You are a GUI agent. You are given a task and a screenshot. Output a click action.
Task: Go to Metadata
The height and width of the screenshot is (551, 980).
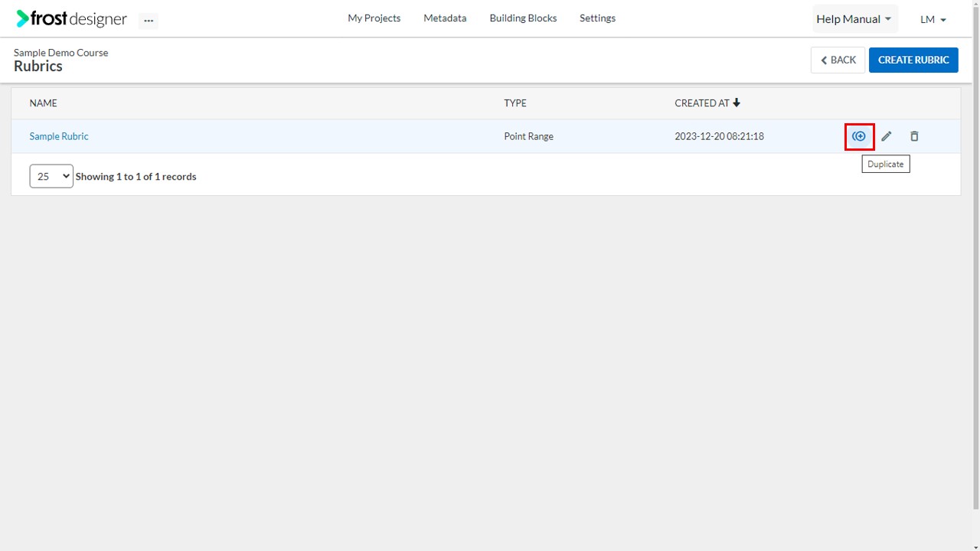(x=445, y=18)
